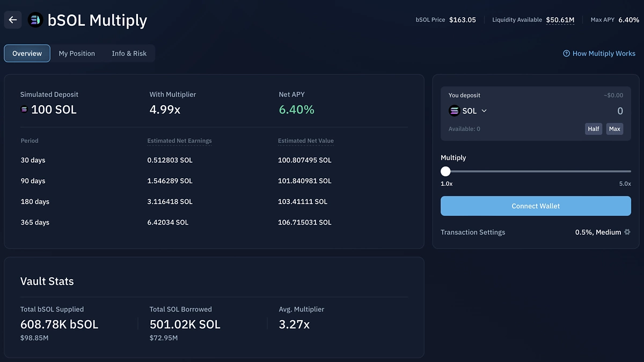Click the SOL token icon in the deposit panel

[x=454, y=111]
